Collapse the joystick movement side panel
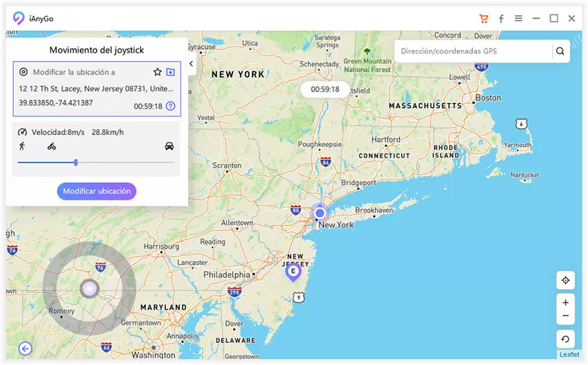The height and width of the screenshot is (365, 588). (191, 63)
